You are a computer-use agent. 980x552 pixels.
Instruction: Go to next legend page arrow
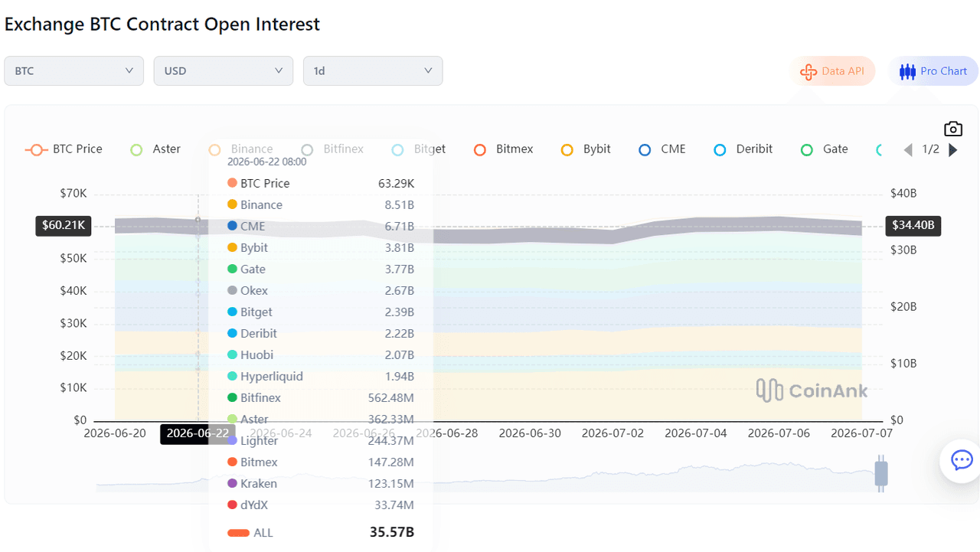pos(953,149)
